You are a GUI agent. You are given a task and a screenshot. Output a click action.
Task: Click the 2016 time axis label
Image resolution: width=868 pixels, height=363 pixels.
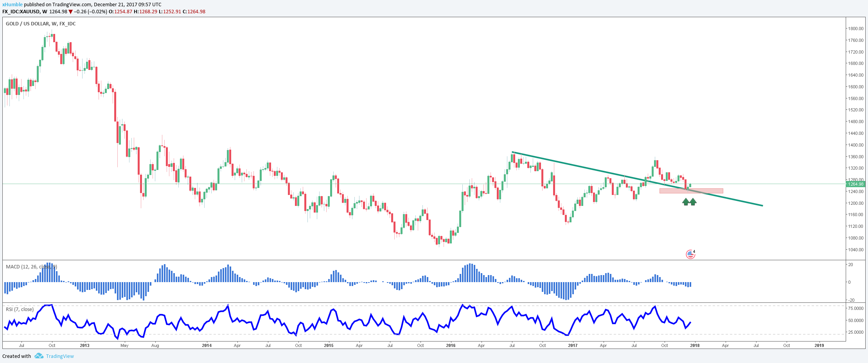pyautogui.click(x=451, y=345)
